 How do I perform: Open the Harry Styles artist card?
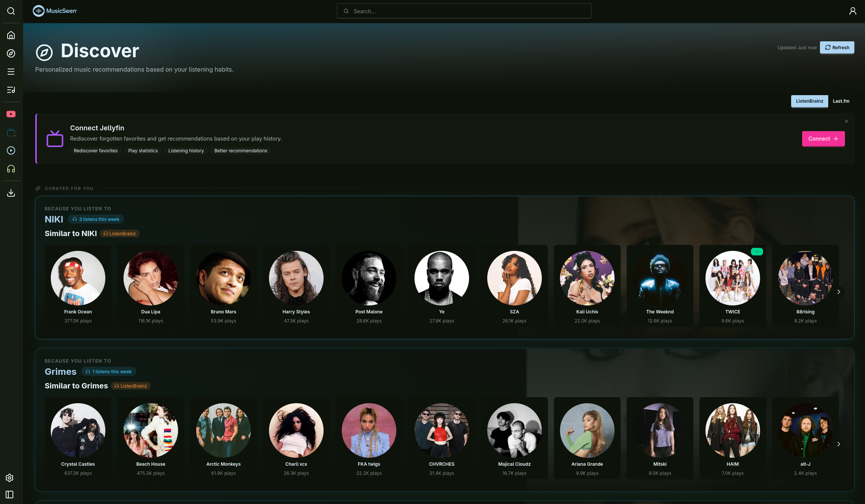tap(296, 286)
